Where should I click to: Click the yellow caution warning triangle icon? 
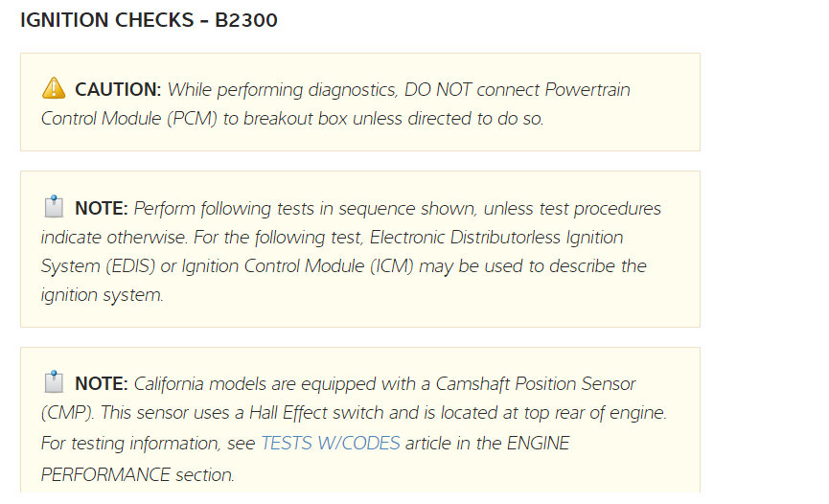54,89
